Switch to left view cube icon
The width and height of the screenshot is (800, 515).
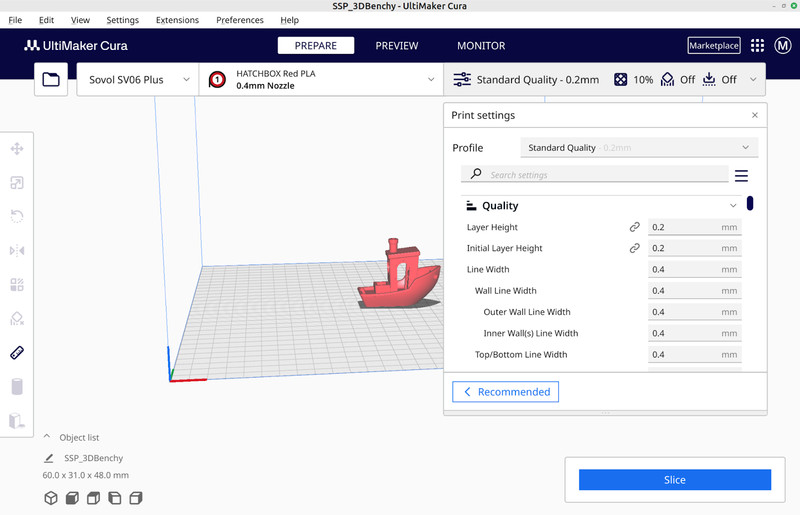(115, 498)
